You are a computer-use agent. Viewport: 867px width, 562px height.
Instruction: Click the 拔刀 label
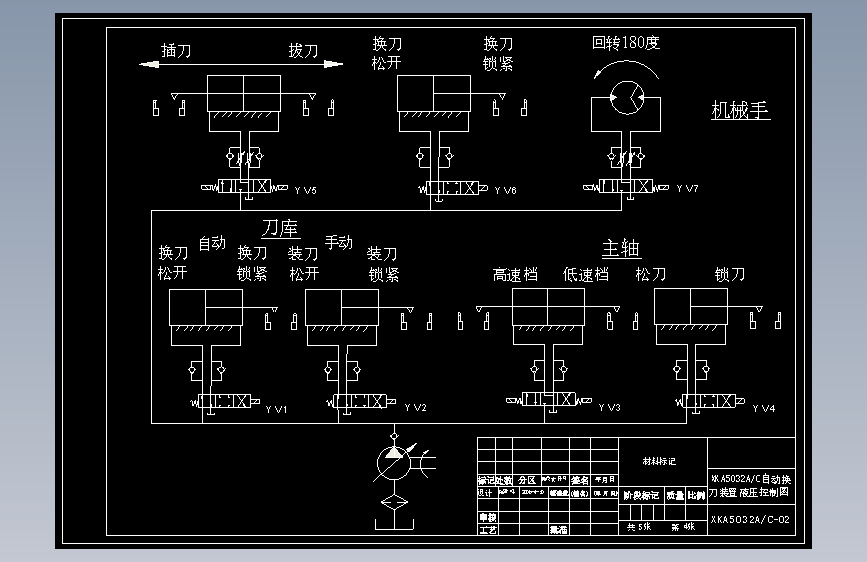(303, 50)
